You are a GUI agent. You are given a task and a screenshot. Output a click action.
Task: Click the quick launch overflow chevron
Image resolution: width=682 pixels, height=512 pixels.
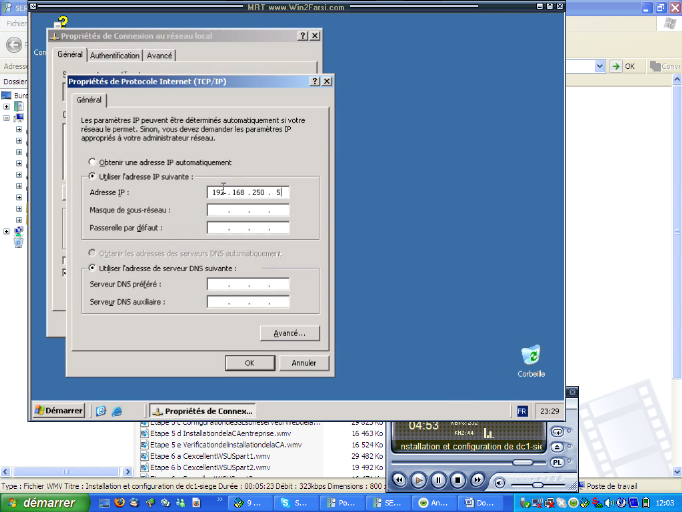[x=220, y=499]
